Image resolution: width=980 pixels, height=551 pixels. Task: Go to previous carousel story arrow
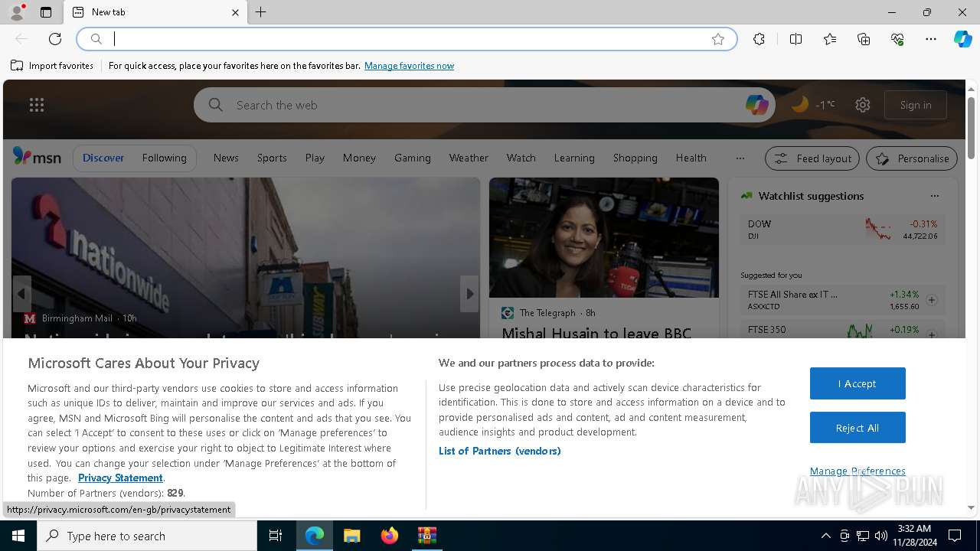click(x=21, y=294)
